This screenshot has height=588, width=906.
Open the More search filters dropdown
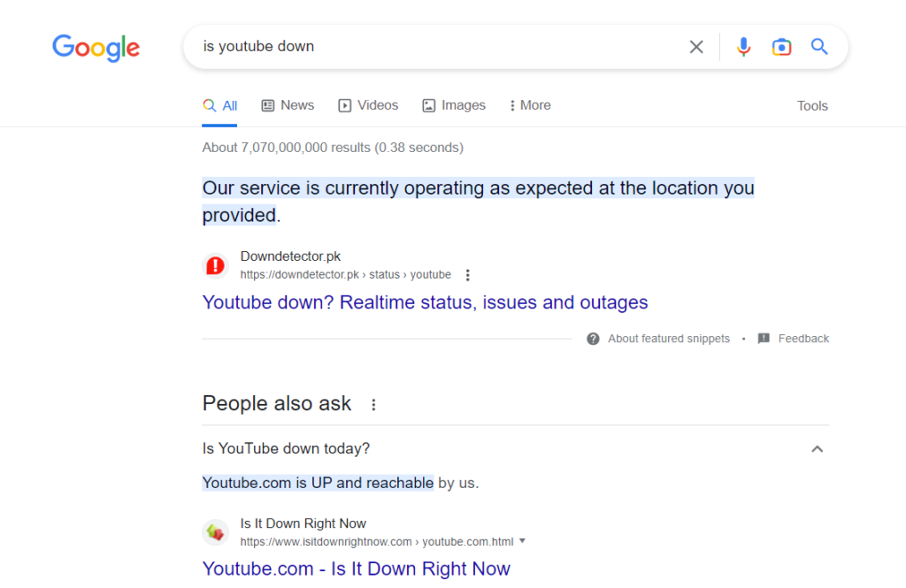530,105
